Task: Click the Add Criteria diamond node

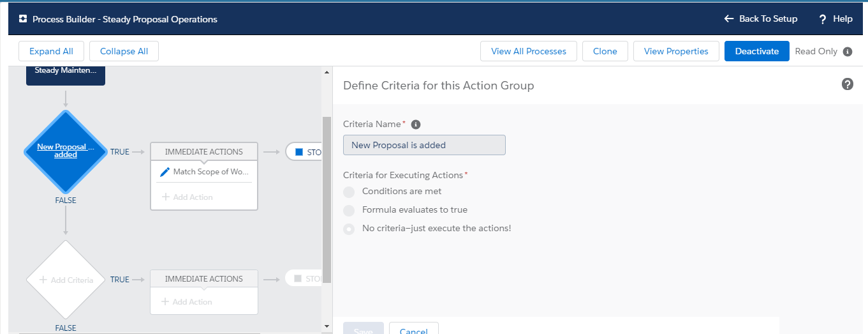Action: tap(66, 280)
